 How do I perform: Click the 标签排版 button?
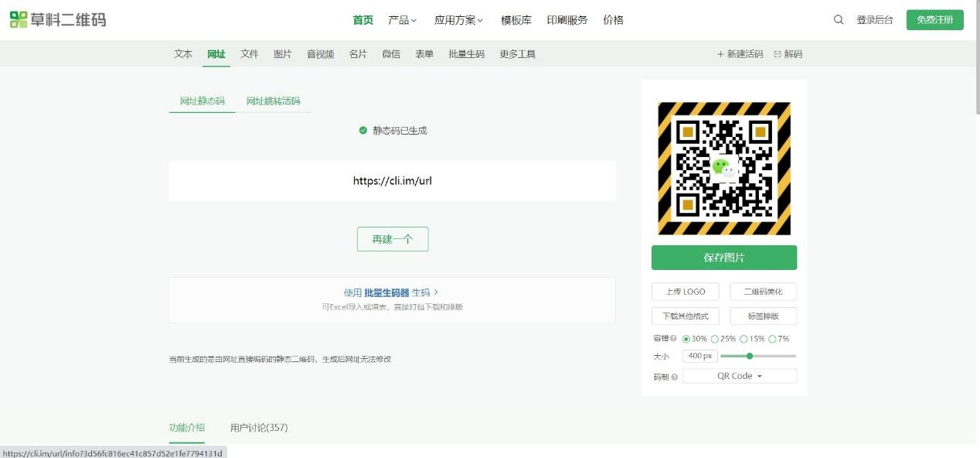click(763, 316)
